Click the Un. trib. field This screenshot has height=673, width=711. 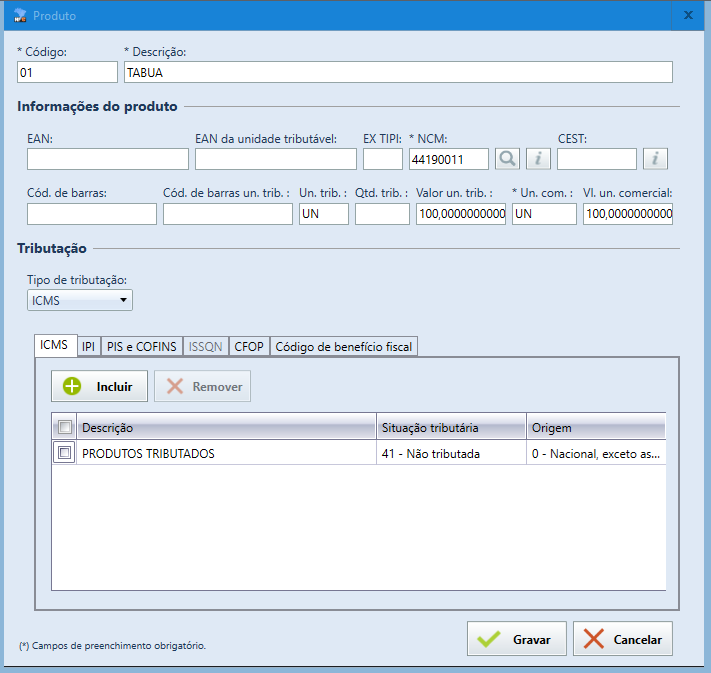click(x=324, y=214)
